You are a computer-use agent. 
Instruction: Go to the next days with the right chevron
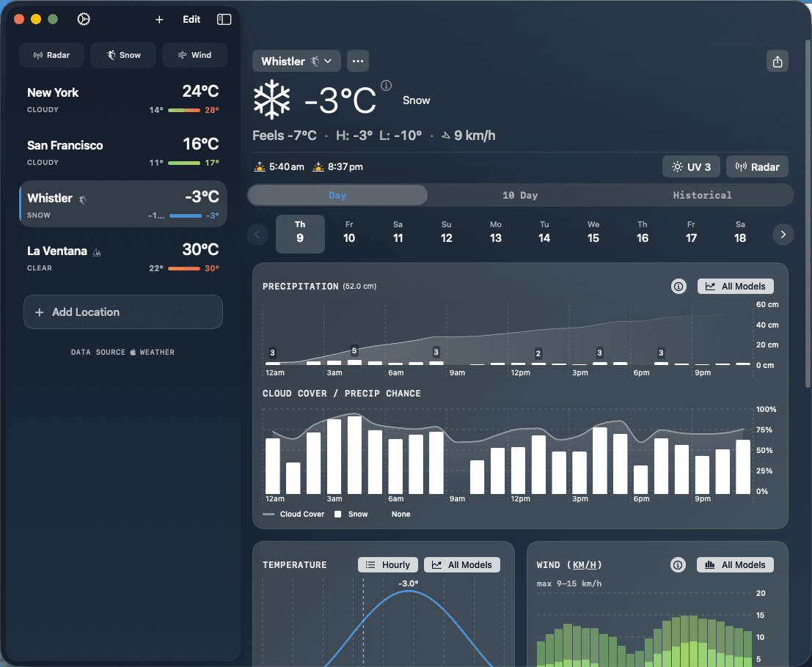[x=783, y=235]
